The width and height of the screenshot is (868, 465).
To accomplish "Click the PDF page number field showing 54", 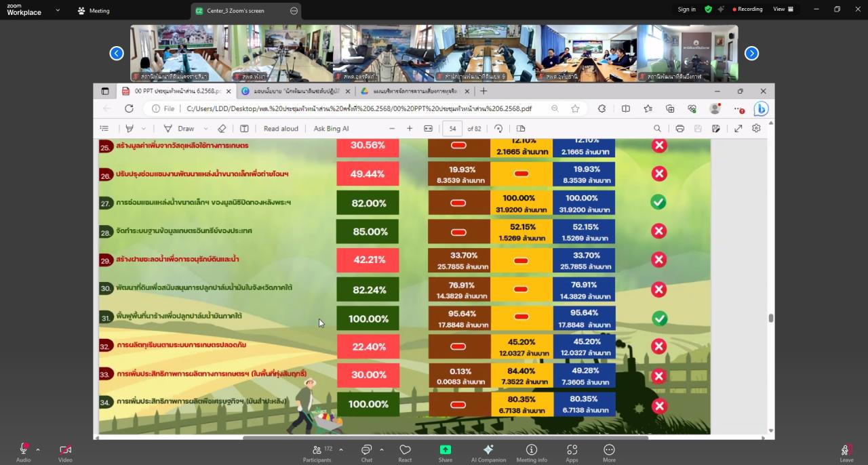I will [x=452, y=129].
